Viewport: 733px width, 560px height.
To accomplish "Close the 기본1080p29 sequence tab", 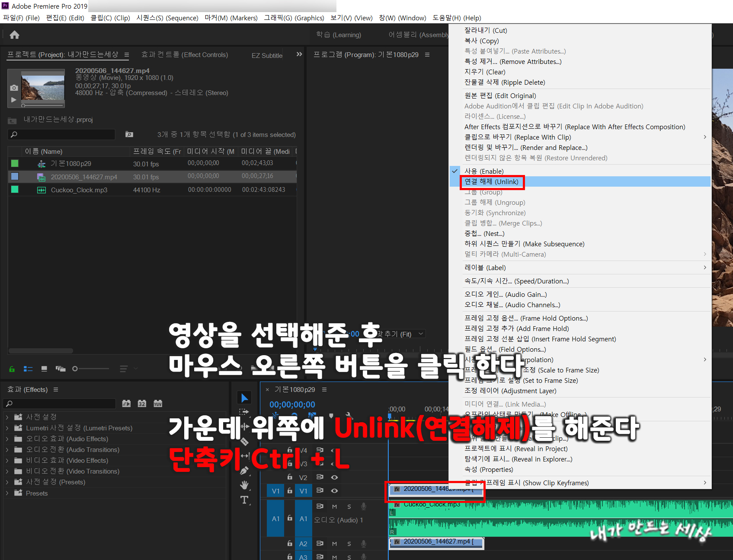I will coord(267,390).
